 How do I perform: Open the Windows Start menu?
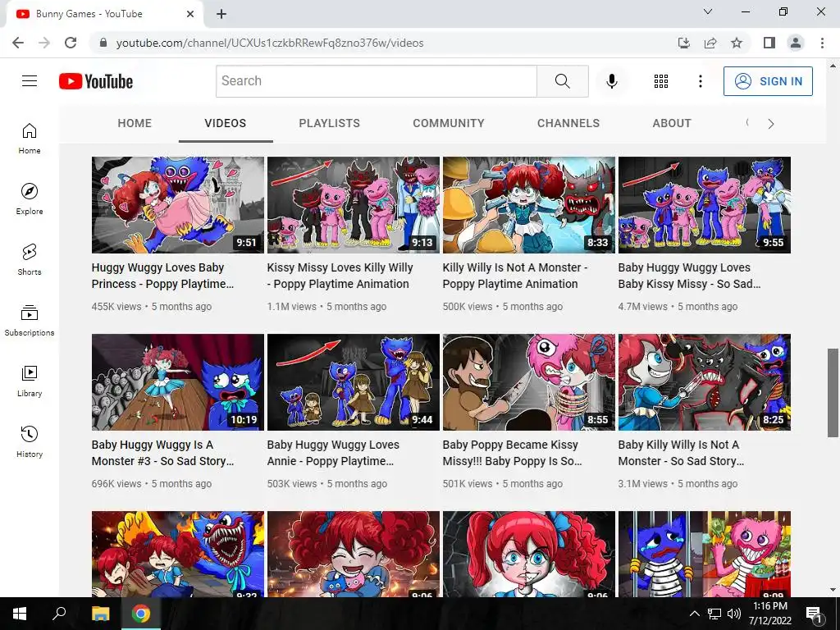[20, 614]
